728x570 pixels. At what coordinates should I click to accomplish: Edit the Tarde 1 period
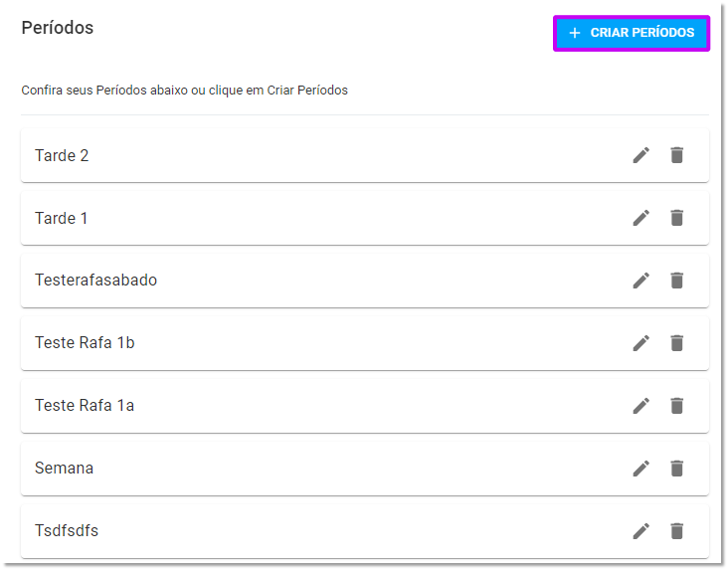[641, 218]
